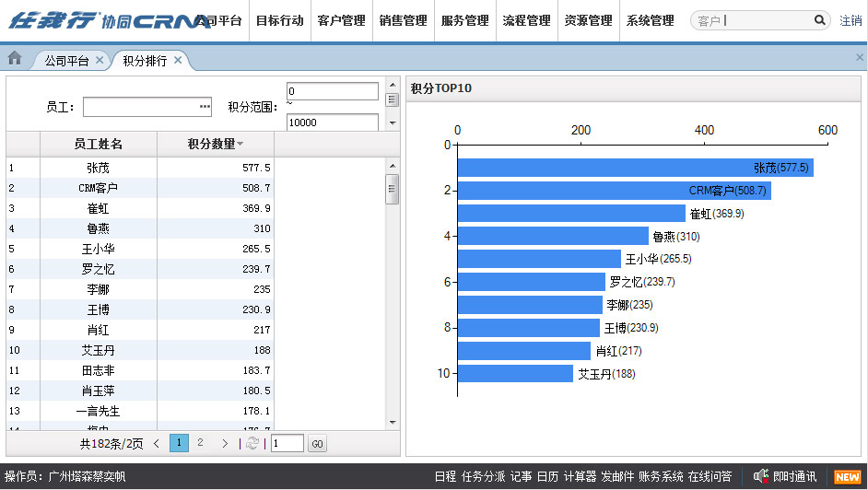Viewport: 868px width, 490px height.
Task: Close the 公司平台 tab
Action: pos(100,60)
